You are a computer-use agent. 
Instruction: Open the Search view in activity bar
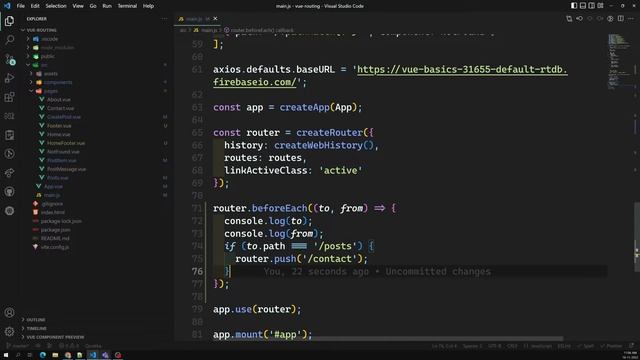(9, 40)
